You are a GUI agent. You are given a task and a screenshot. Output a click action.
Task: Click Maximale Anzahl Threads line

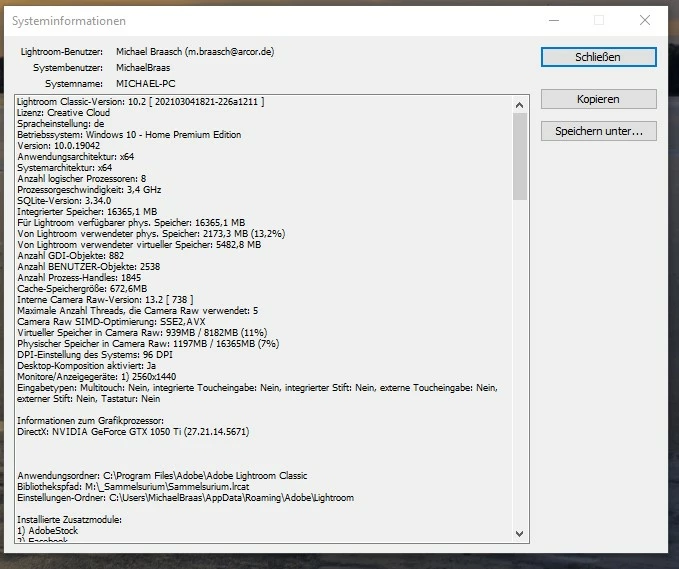138,311
